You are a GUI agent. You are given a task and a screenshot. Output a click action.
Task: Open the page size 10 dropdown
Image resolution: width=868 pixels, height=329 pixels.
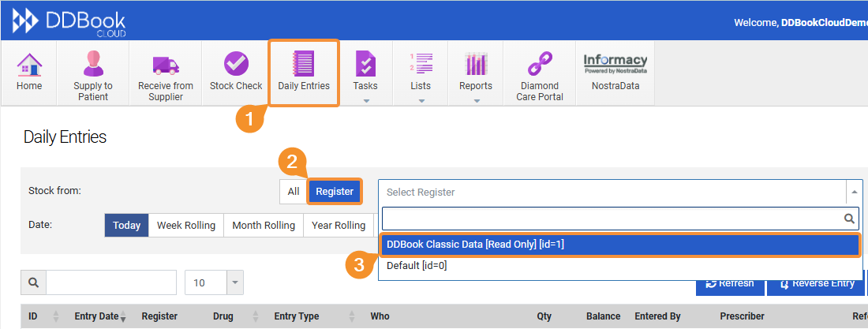click(x=214, y=282)
